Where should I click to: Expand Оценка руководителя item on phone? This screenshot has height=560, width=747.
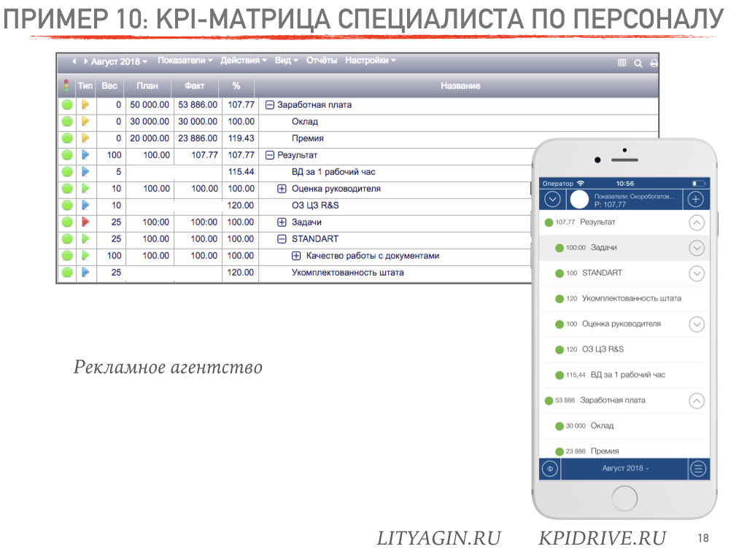(697, 324)
